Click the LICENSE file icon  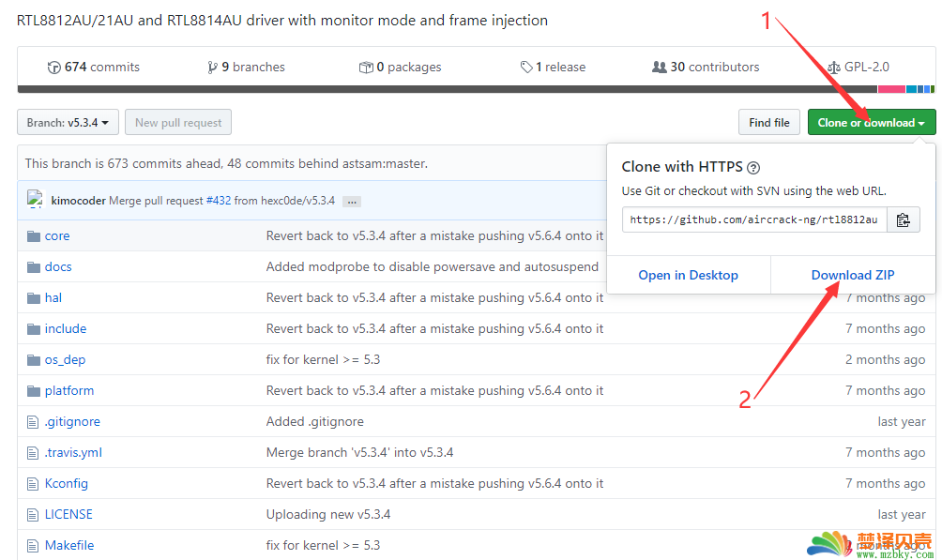(x=33, y=515)
